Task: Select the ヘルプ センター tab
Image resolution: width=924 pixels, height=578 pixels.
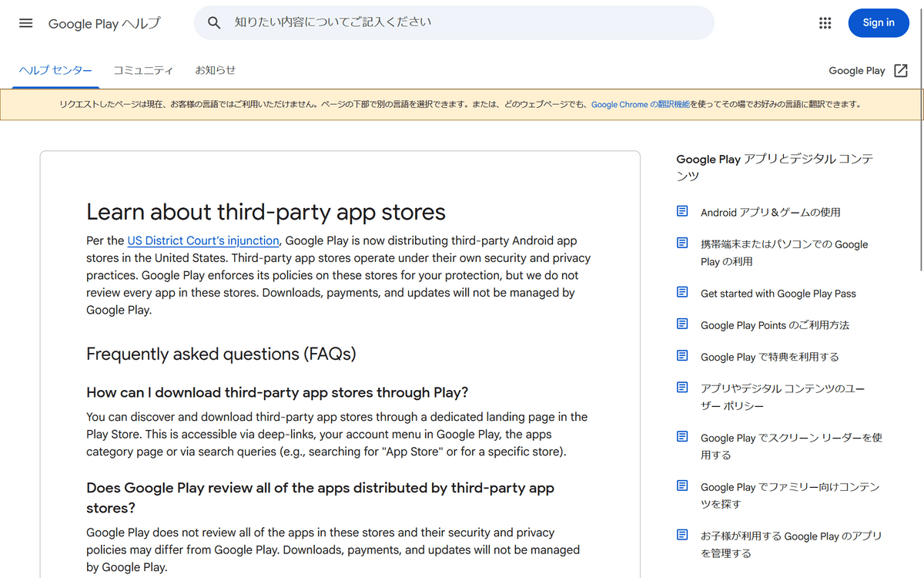Action: tap(55, 70)
